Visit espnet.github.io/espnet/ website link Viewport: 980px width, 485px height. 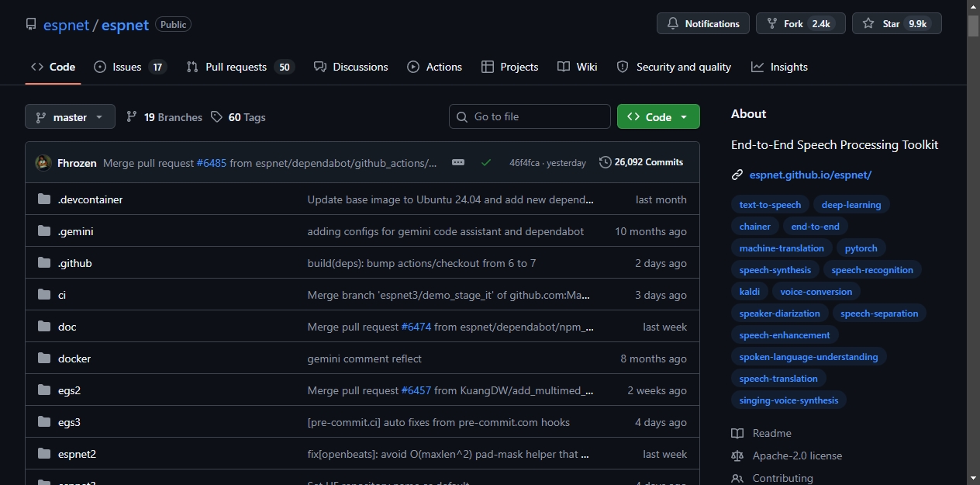810,175
